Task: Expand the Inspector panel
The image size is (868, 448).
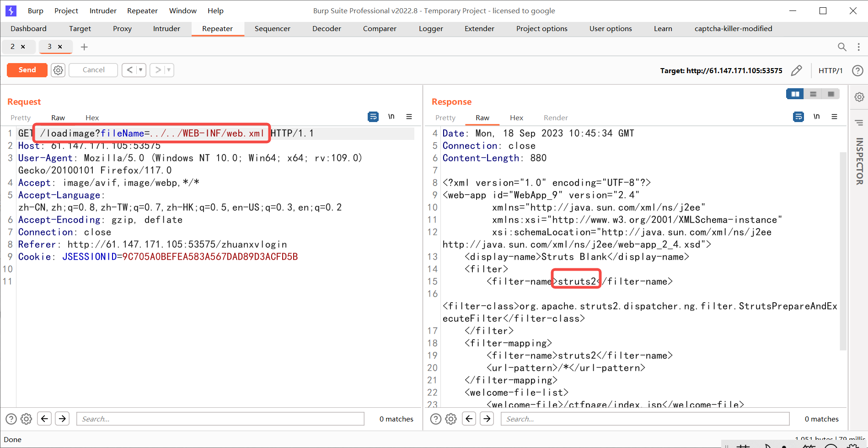Action: 859,162
